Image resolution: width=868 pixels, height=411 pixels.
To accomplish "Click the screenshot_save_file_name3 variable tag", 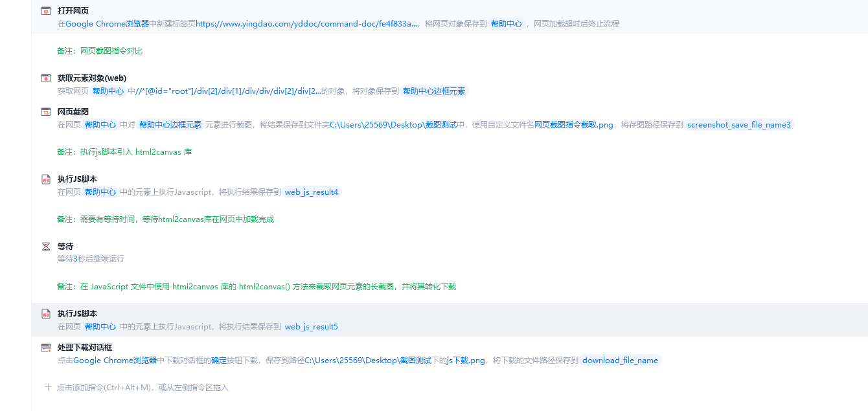I will click(x=739, y=125).
